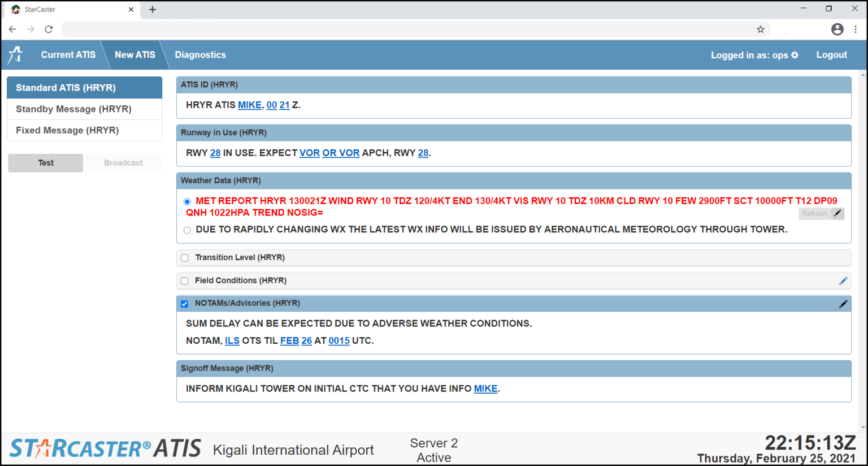Open user settings gear icon
The image size is (868, 466).
pyautogui.click(x=795, y=55)
